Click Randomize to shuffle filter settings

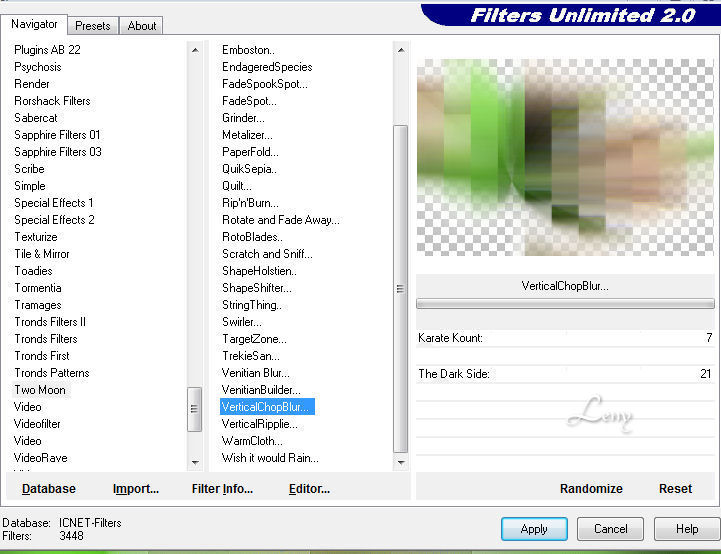click(x=590, y=489)
